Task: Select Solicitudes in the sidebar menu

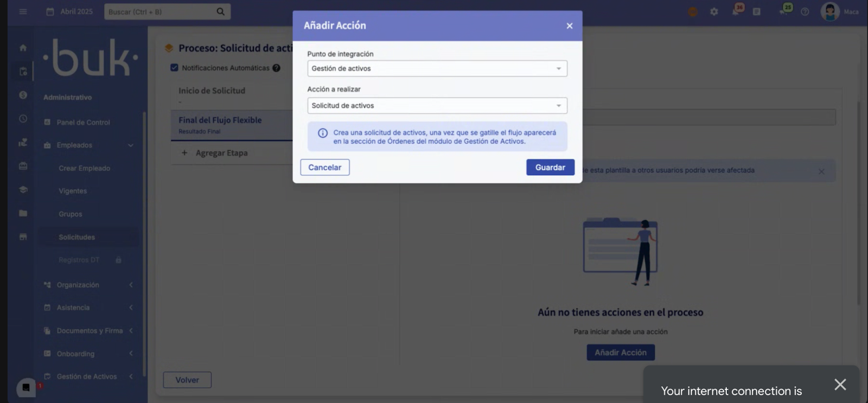Action: pos(76,237)
